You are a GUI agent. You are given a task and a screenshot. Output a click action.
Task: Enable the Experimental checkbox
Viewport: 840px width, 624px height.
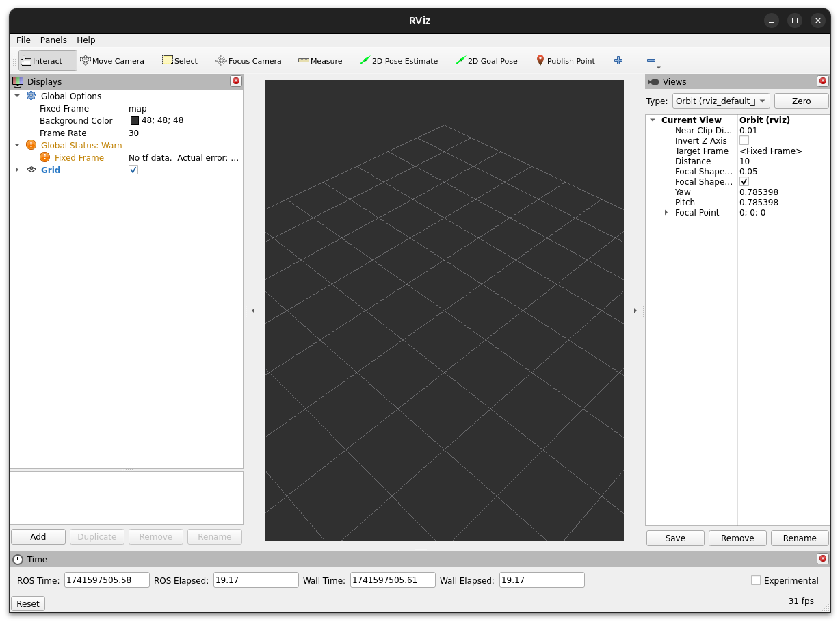(x=756, y=580)
